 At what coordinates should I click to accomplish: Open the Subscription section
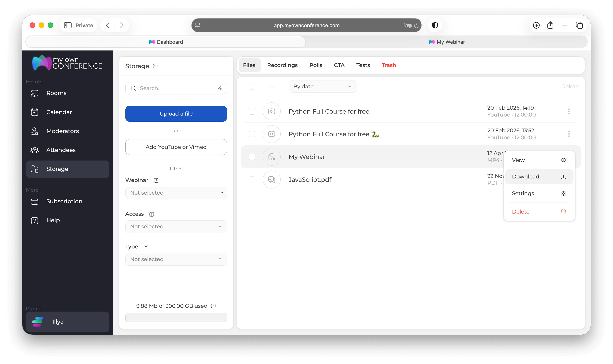(x=64, y=201)
